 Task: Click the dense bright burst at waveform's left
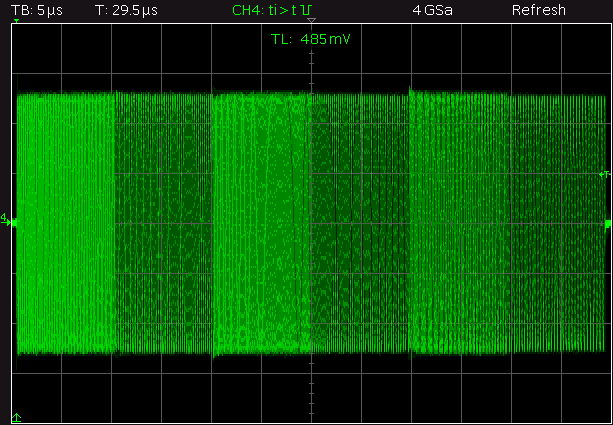60,220
